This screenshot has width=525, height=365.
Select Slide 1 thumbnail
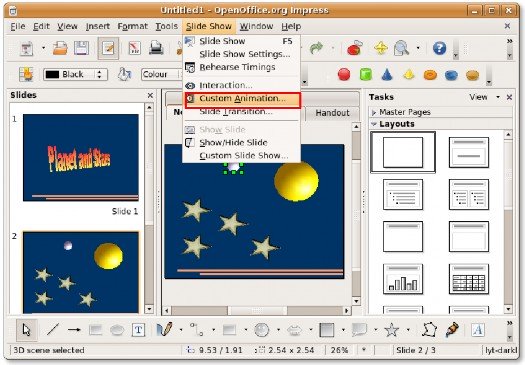(x=81, y=158)
